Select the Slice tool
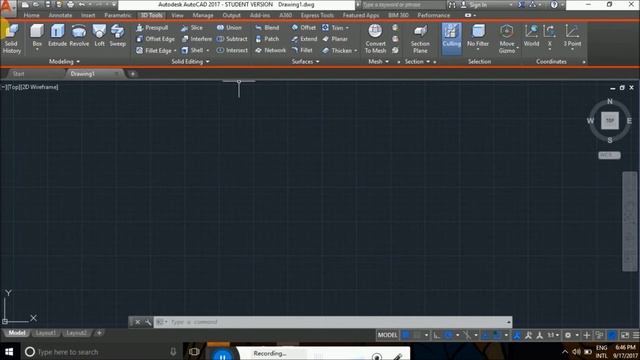640x360 pixels. 192,28
